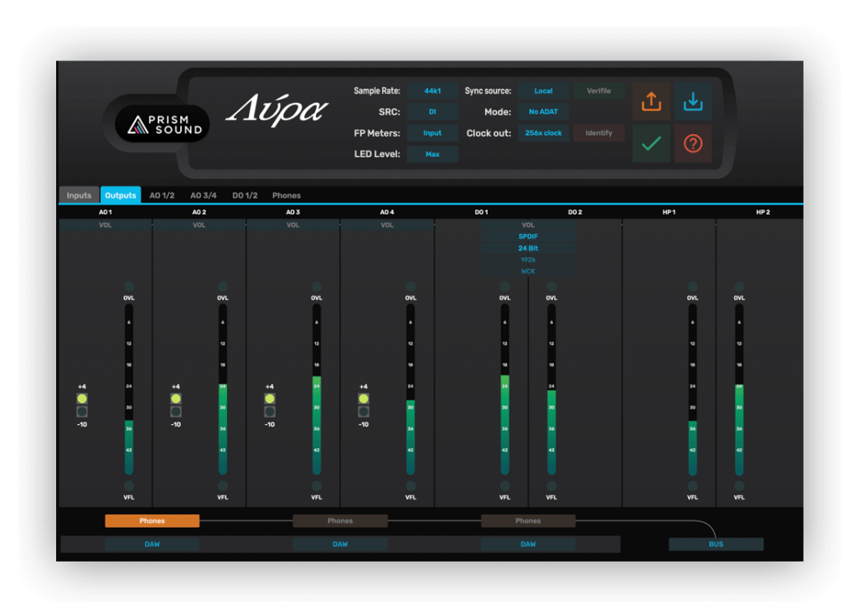Open help via the question mark icon
Image resolution: width=858 pixels, height=616 pixels.
pos(693,142)
